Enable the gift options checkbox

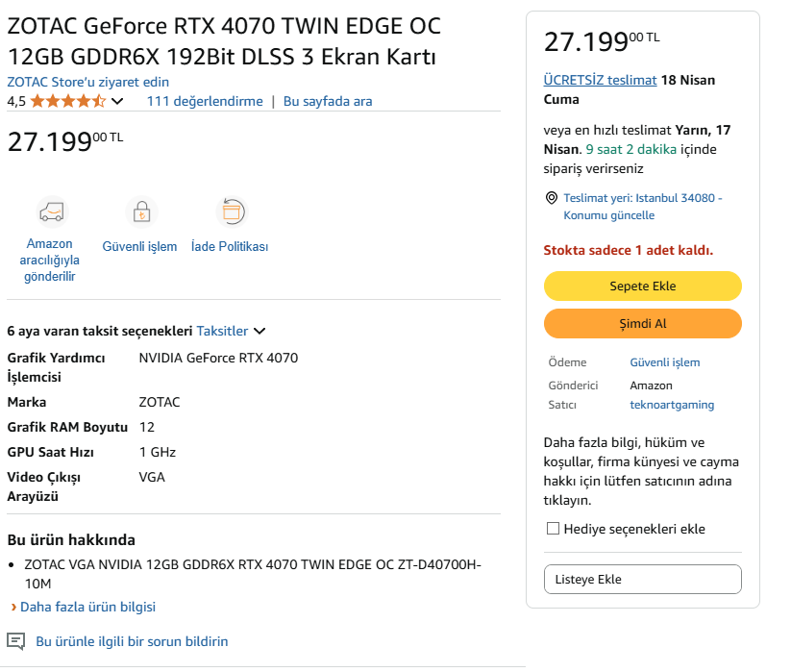pyautogui.click(x=553, y=529)
